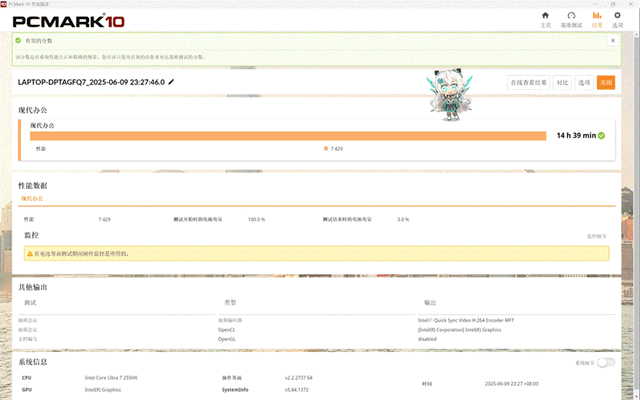This screenshot has width=640, height=400.
Task: Click the 输出 column header
Action: pyautogui.click(x=430, y=303)
